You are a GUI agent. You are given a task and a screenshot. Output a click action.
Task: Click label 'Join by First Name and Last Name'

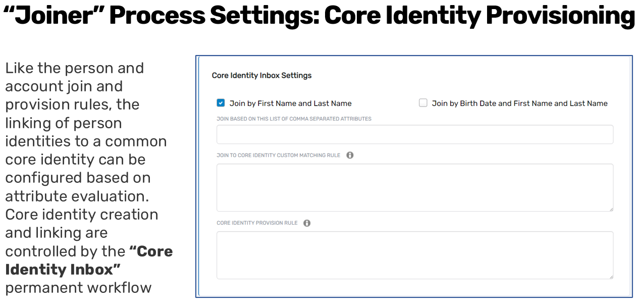(x=290, y=104)
